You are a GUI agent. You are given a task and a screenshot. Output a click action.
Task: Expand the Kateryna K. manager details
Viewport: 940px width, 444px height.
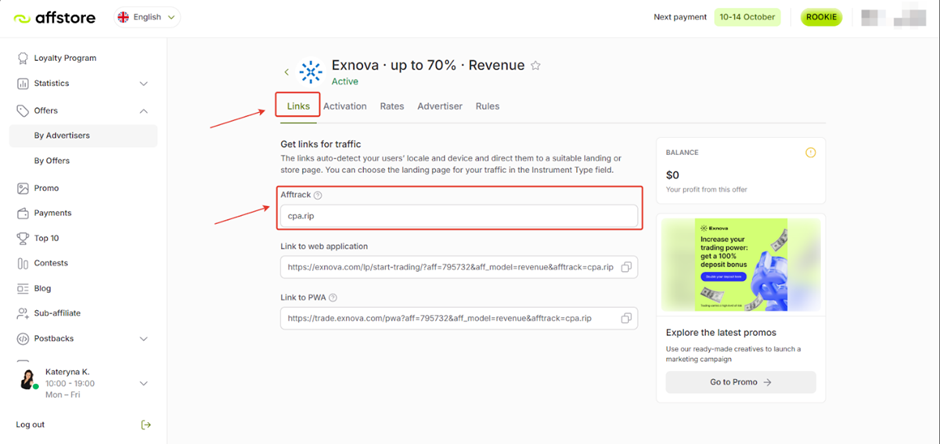(x=143, y=383)
